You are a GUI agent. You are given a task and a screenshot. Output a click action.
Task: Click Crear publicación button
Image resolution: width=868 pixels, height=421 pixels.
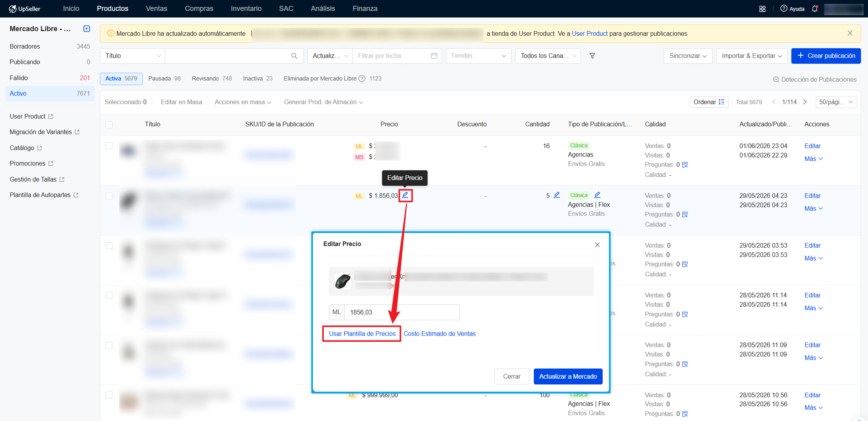pos(826,56)
